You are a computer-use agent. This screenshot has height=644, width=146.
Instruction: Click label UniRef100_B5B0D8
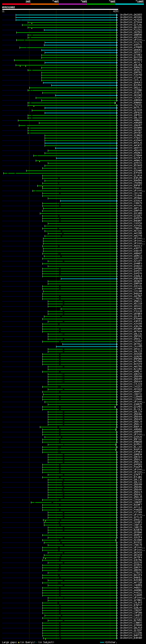(x=131, y=279)
